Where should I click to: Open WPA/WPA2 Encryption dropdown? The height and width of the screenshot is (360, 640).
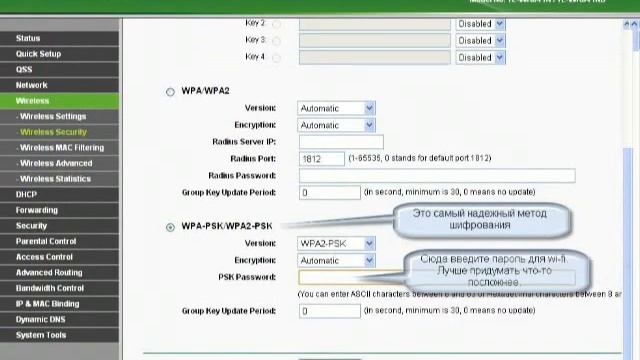tap(336, 125)
